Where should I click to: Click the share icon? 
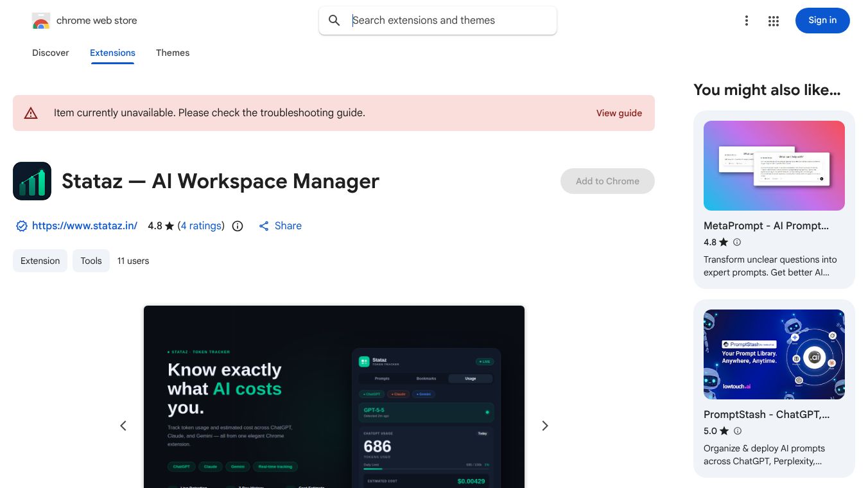[264, 226]
